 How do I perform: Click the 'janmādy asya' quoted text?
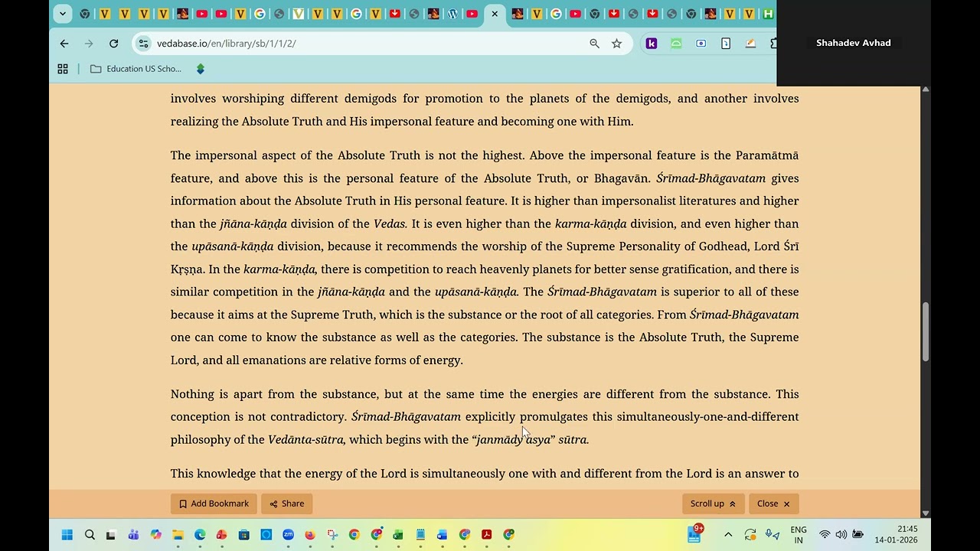pyautogui.click(x=513, y=439)
